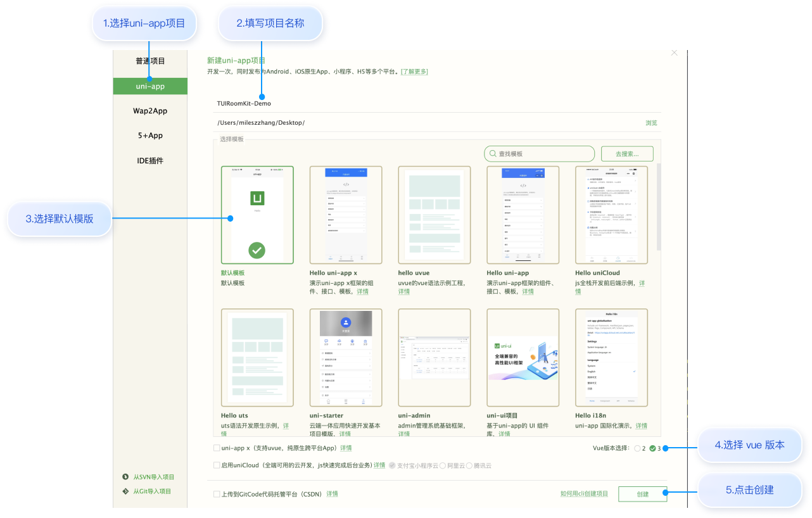Open 详情 link beside uni-app x checkbox

tap(346, 448)
